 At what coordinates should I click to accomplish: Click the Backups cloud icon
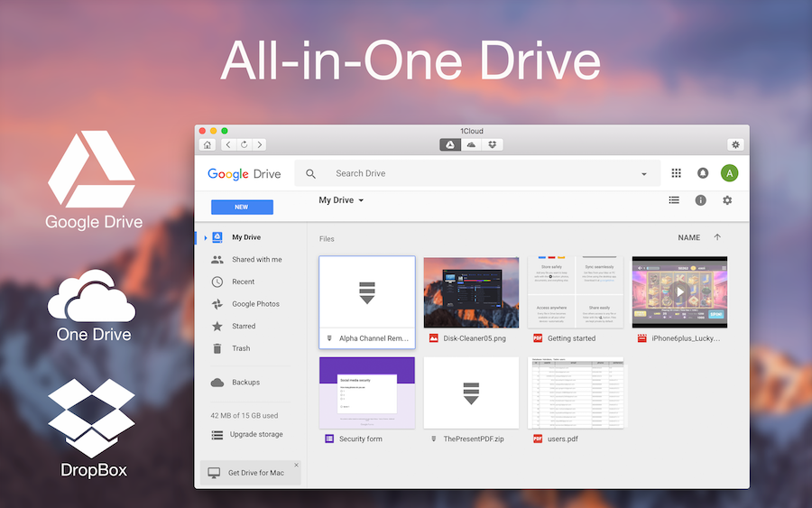(x=217, y=383)
